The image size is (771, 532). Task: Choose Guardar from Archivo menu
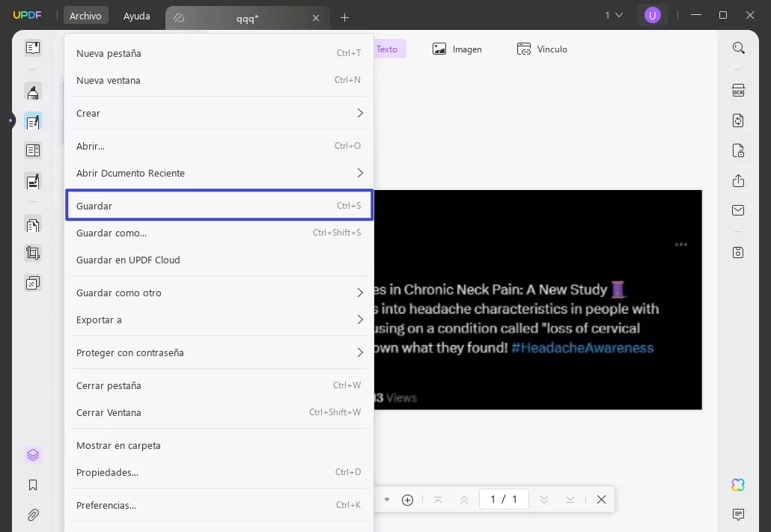pyautogui.click(x=219, y=206)
